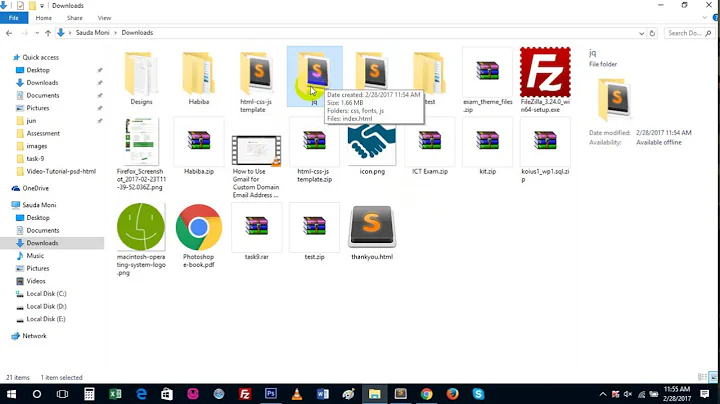Select the jq folder icon
720x404 pixels.
pos(315,76)
